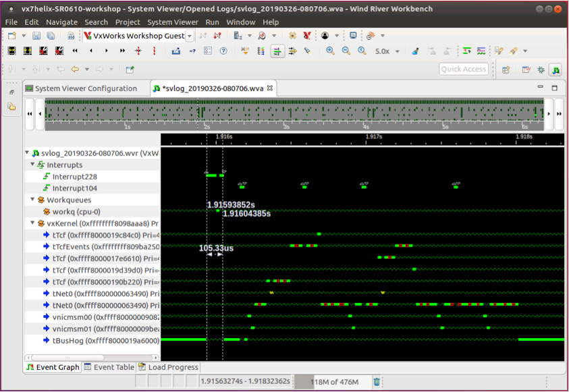
Task: Open the File menu
Action: point(11,22)
